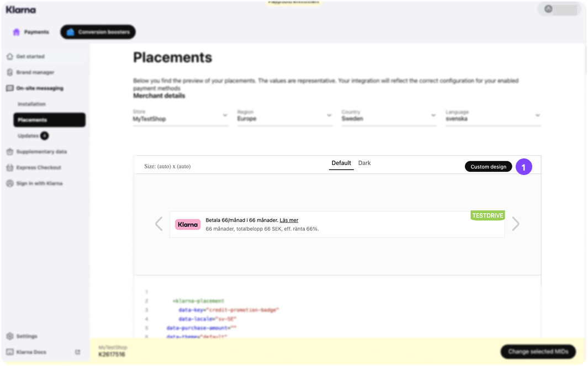Show the previous placement with left arrow
588x366 pixels.
point(159,224)
